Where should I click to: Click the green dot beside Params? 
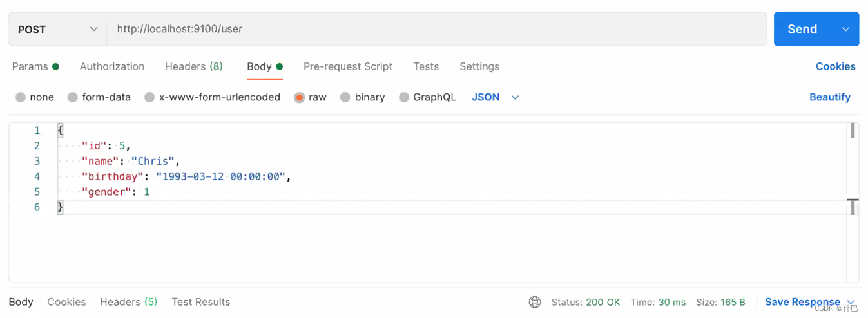56,66
